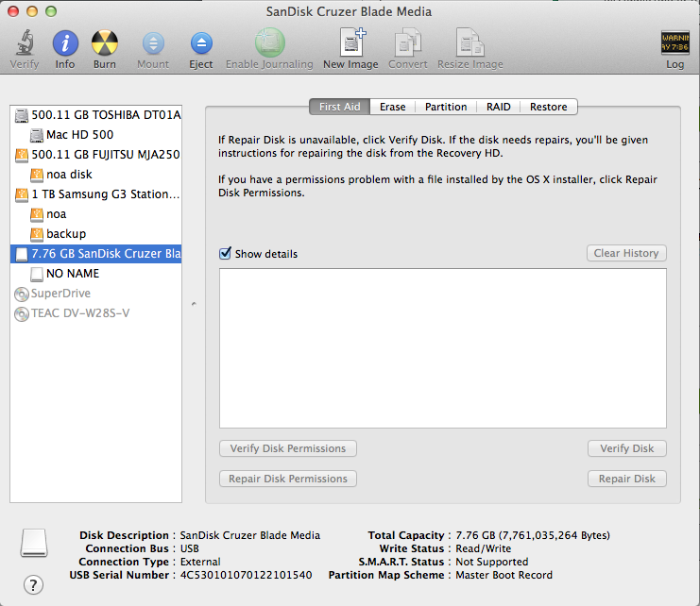
Task: Click the TEAC DV-W28S-V optical drive icon
Action: click(x=22, y=314)
